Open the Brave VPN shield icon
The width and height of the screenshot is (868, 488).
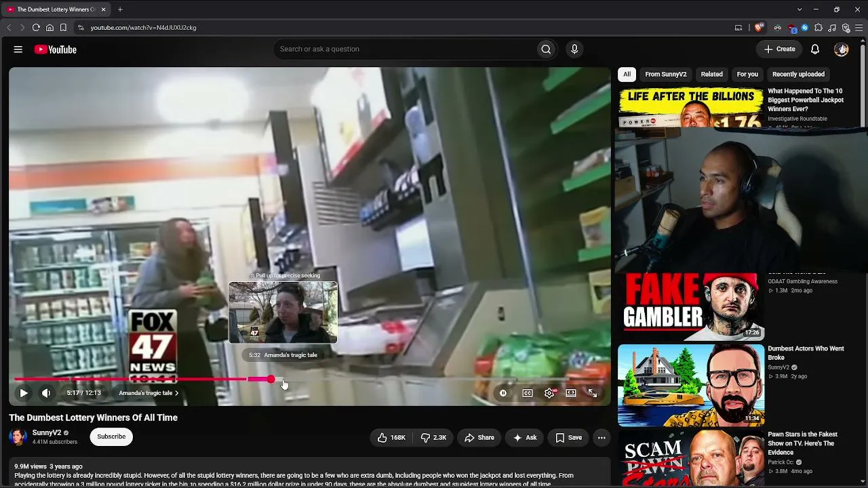pyautogui.click(x=846, y=28)
